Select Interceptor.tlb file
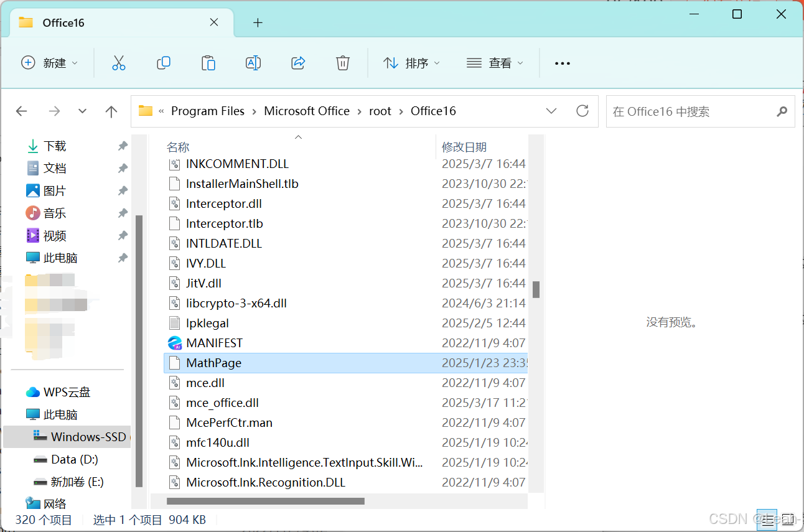804x532 pixels. 225,223
